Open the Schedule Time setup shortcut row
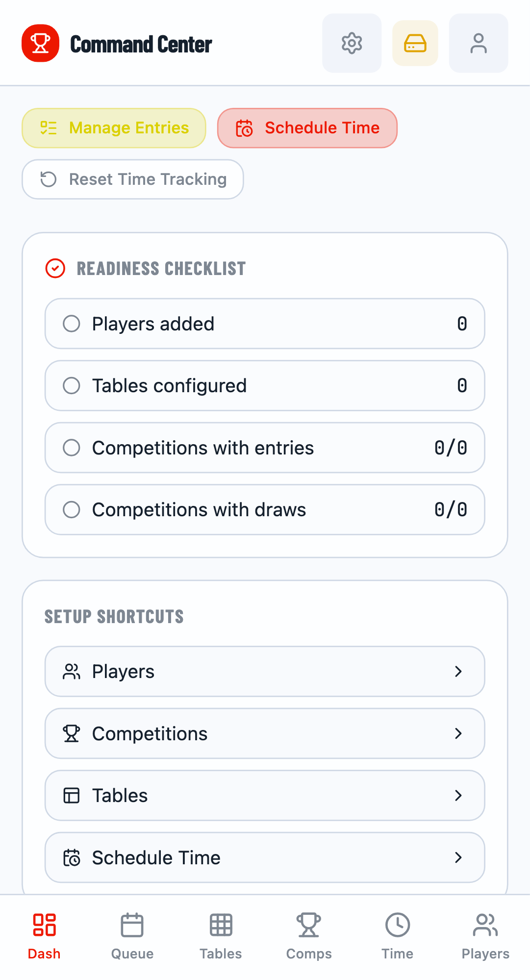 coord(264,858)
